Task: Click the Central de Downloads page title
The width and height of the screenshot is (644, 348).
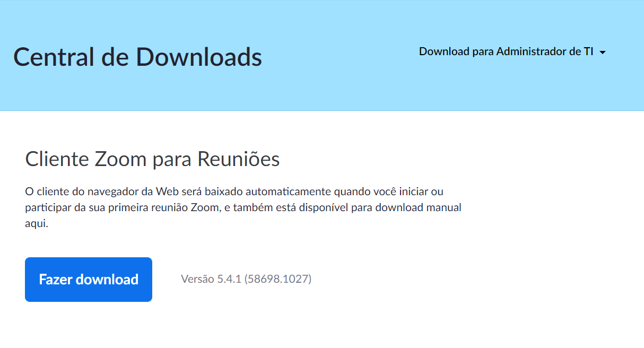Action: click(x=137, y=57)
